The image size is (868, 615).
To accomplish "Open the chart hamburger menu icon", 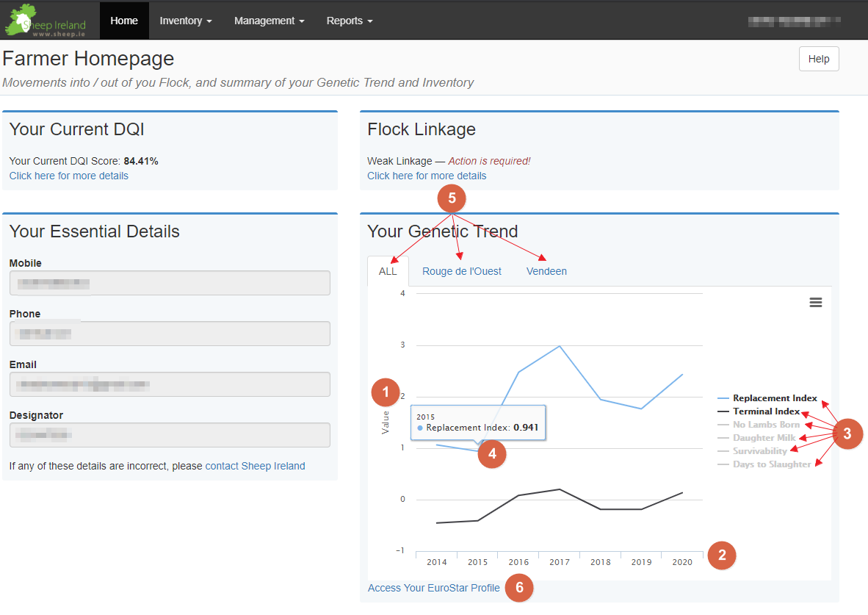I will click(x=815, y=303).
